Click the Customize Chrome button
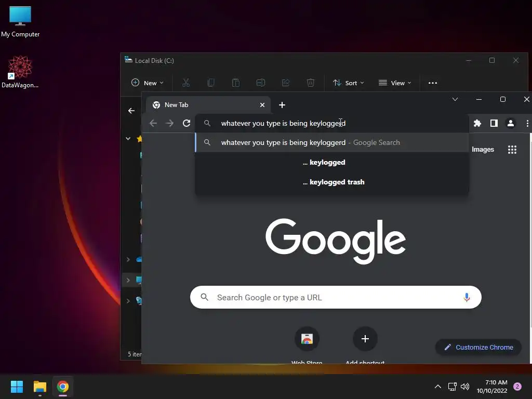 478,347
